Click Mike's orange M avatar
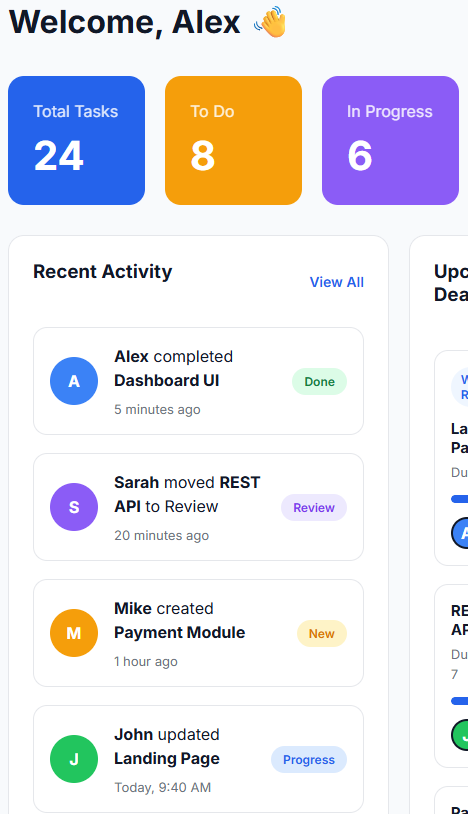 tap(74, 633)
